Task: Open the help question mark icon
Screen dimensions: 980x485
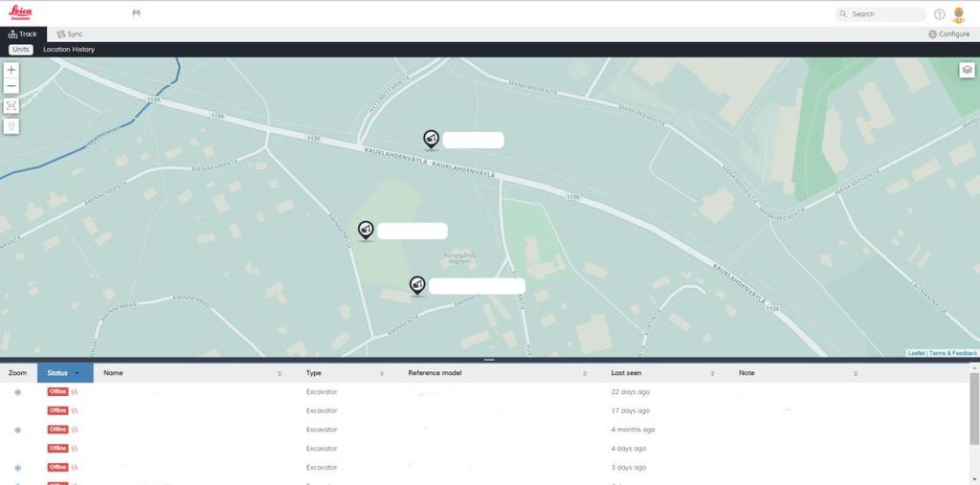Action: [940, 13]
